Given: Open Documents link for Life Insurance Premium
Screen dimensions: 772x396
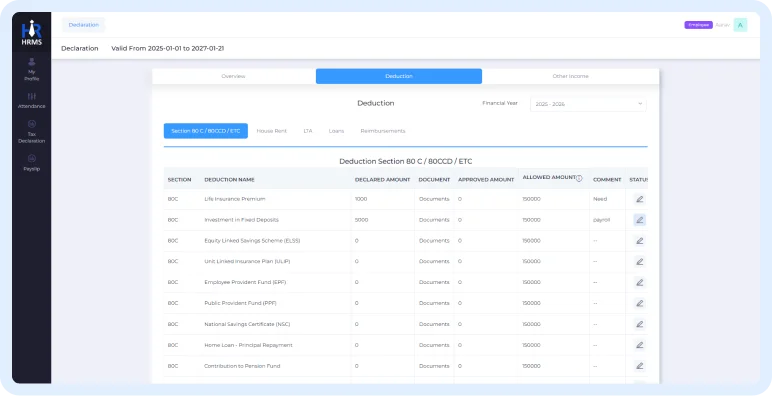Looking at the screenshot, I should (434, 199).
